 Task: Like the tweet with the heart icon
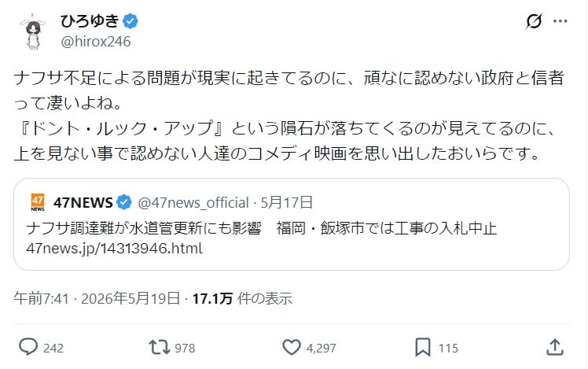(292, 347)
